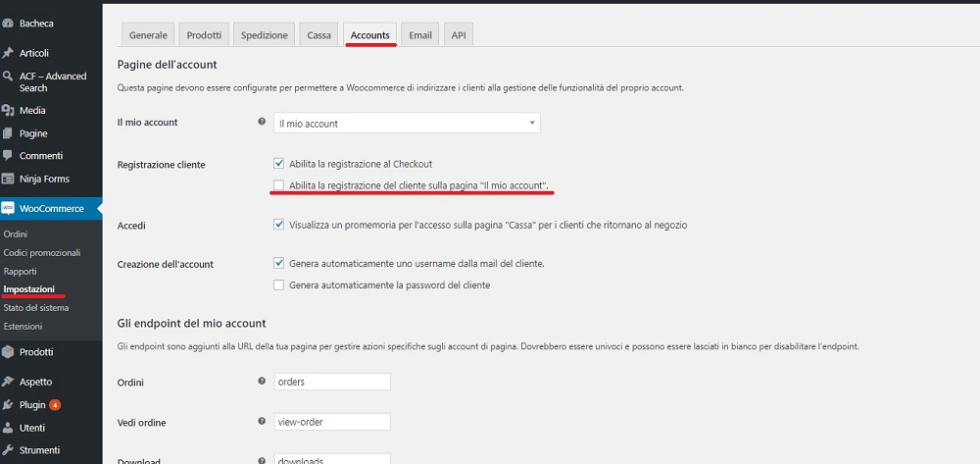The image size is (980, 464).
Task: Enable registration on Il mio account page
Action: pos(278,185)
